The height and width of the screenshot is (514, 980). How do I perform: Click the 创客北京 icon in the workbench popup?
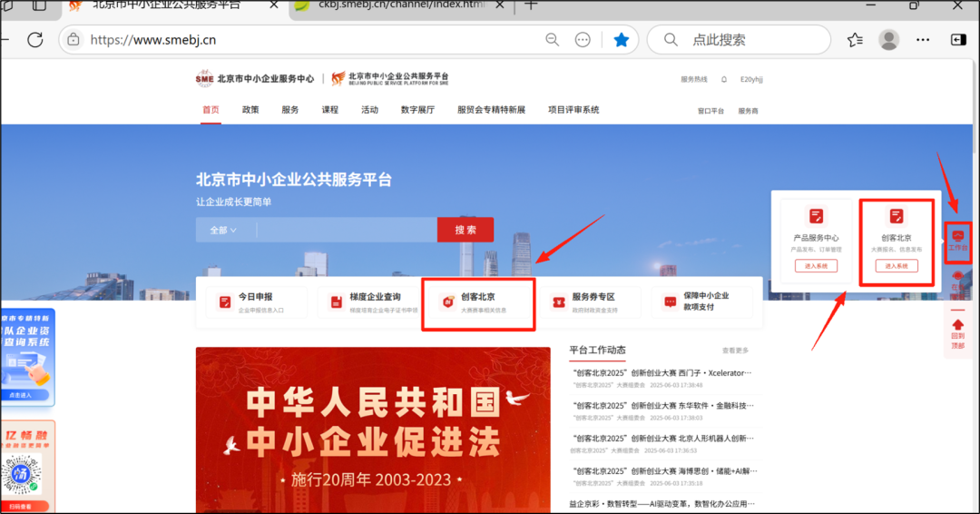click(897, 216)
